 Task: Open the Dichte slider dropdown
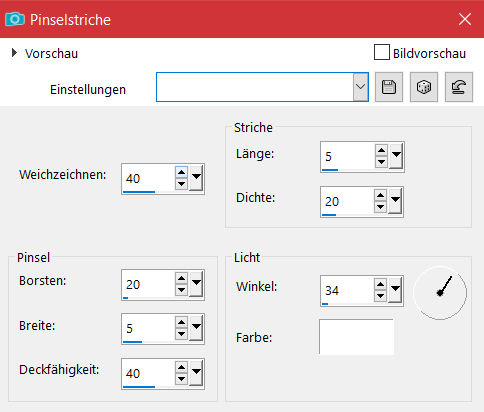395,201
